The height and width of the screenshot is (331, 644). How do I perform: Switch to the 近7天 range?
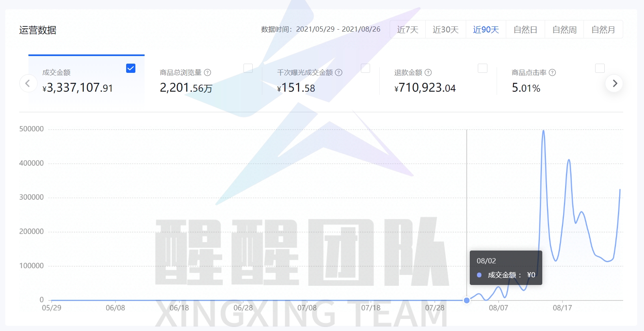click(x=408, y=30)
